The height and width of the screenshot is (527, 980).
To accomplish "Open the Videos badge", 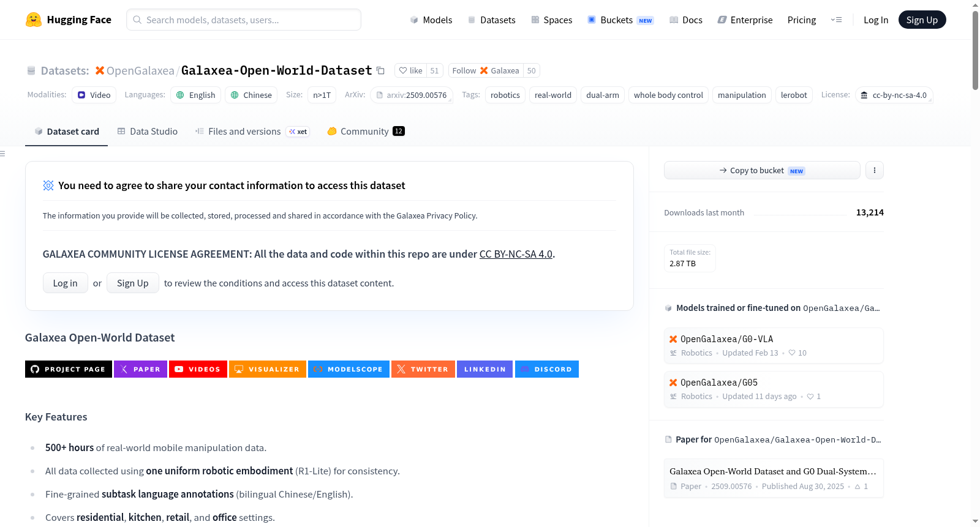I will (x=198, y=369).
